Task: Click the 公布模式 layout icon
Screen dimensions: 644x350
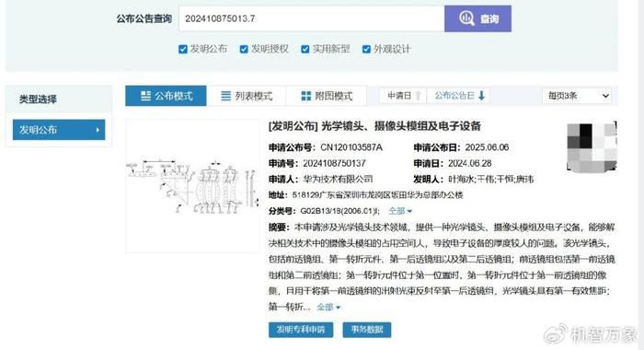Action: (145, 96)
